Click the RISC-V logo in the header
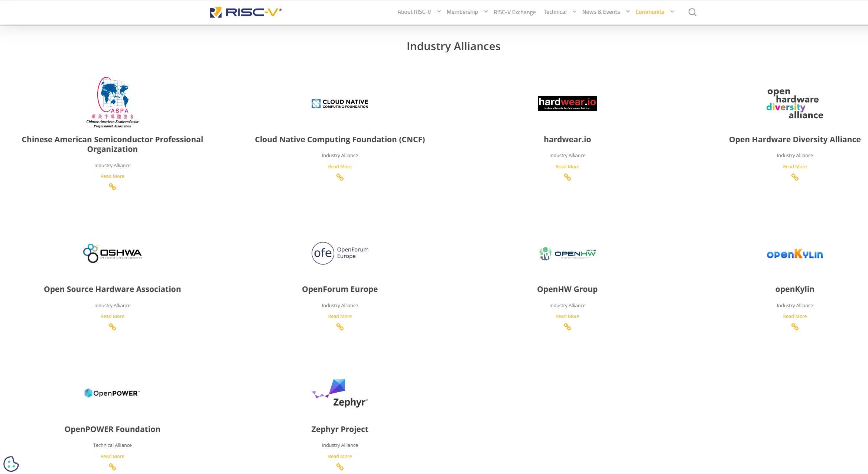Viewport: 868px width, 474px height. point(245,12)
